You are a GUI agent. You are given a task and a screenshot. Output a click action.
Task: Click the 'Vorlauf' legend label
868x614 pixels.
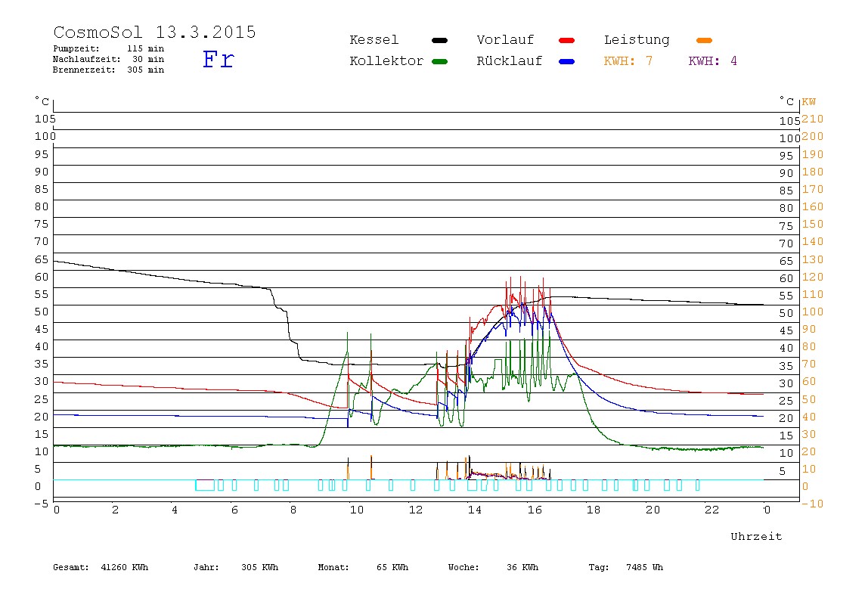pos(505,40)
